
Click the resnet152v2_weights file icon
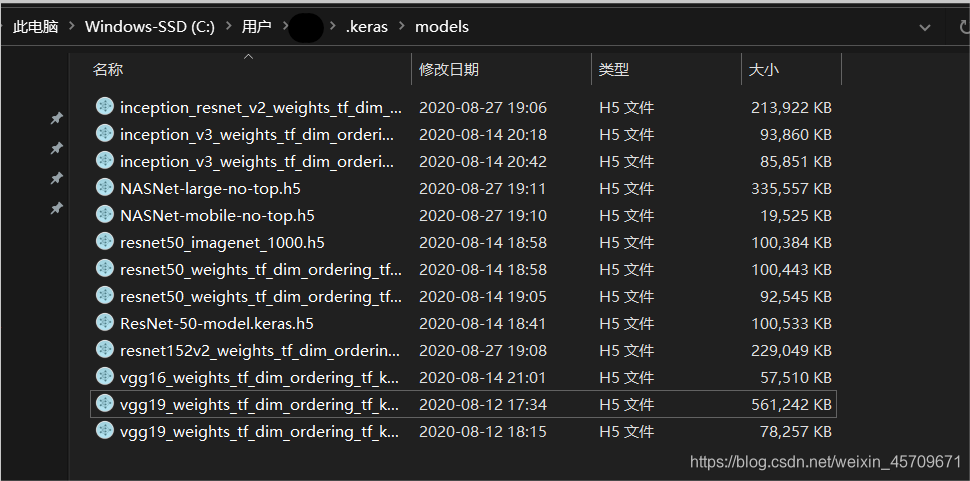(x=105, y=349)
